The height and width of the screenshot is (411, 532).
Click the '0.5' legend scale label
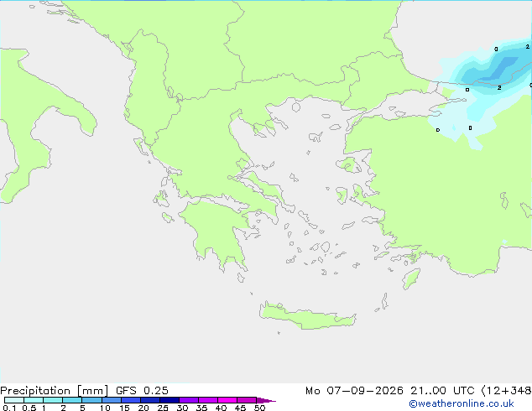[x=29, y=408]
